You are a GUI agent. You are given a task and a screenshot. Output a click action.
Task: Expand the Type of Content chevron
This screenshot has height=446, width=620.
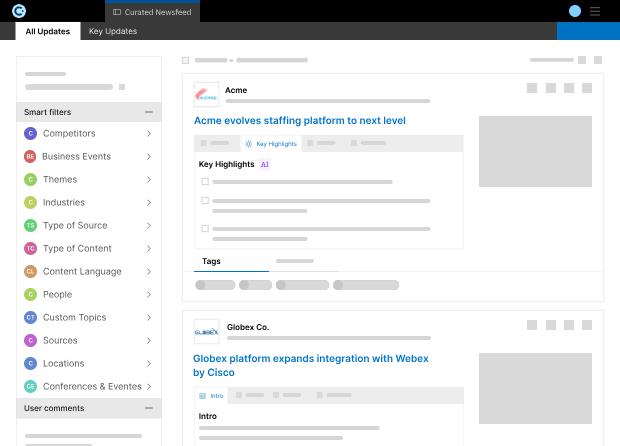tap(149, 248)
